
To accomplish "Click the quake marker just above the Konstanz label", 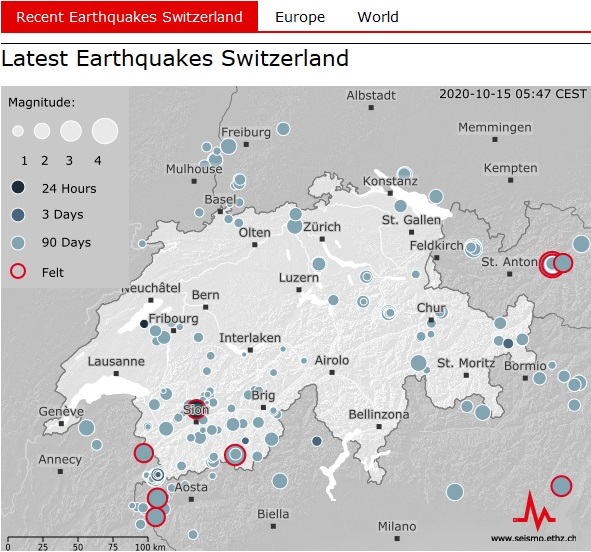I will [x=404, y=173].
